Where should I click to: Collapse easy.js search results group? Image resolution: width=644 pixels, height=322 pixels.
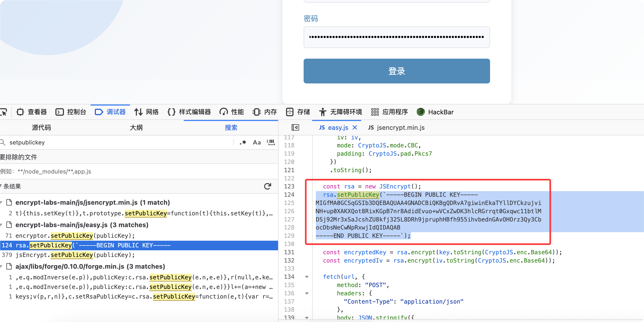(1, 225)
